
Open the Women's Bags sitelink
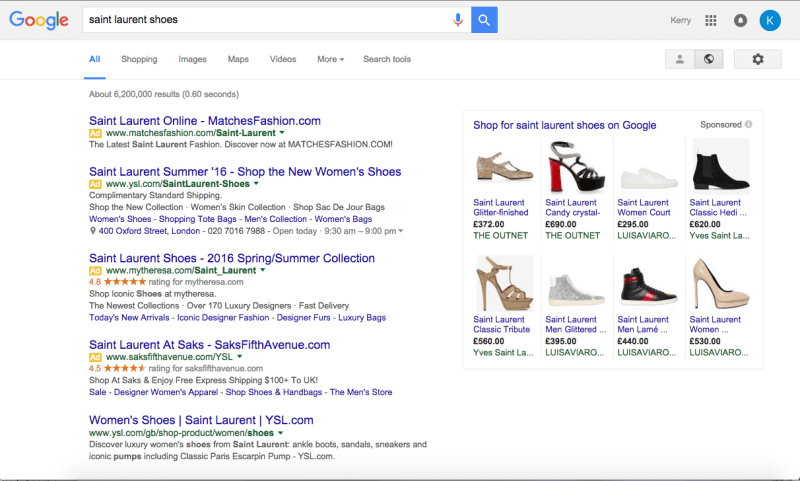click(343, 219)
